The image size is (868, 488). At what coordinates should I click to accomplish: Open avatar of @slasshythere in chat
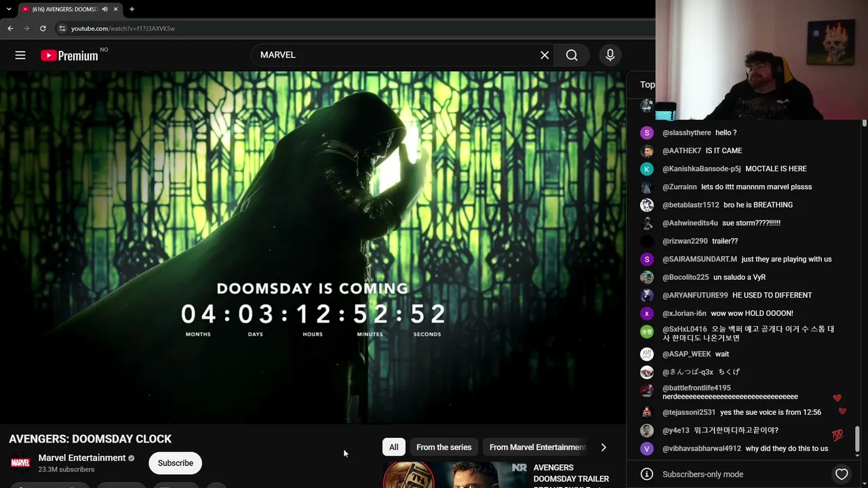click(x=647, y=133)
